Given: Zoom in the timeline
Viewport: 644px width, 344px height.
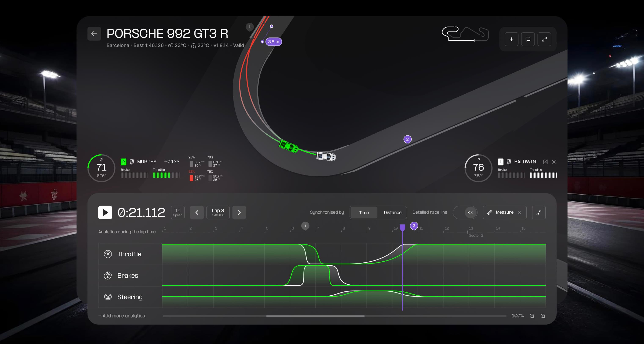Looking at the screenshot, I should (x=543, y=316).
